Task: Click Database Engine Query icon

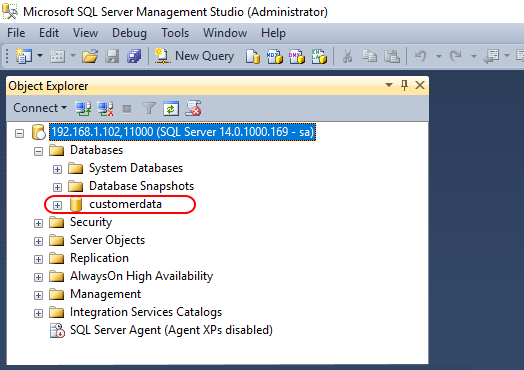Action: (x=253, y=56)
